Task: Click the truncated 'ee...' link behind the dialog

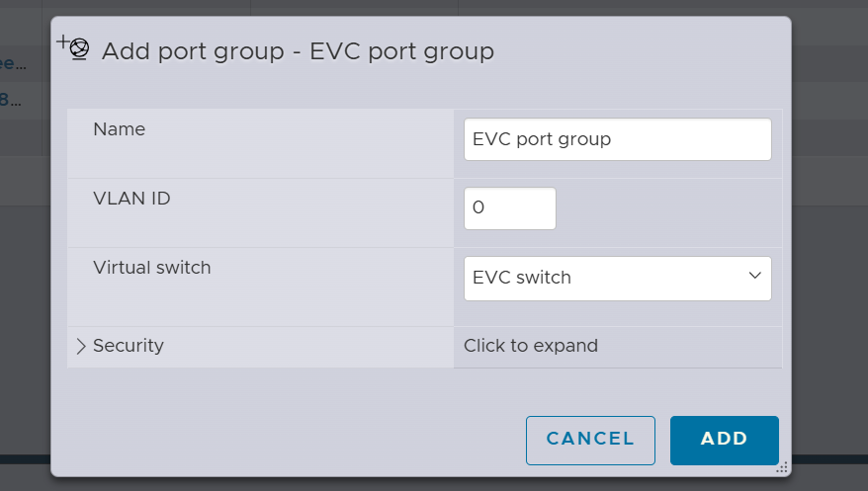Action: pos(14,64)
